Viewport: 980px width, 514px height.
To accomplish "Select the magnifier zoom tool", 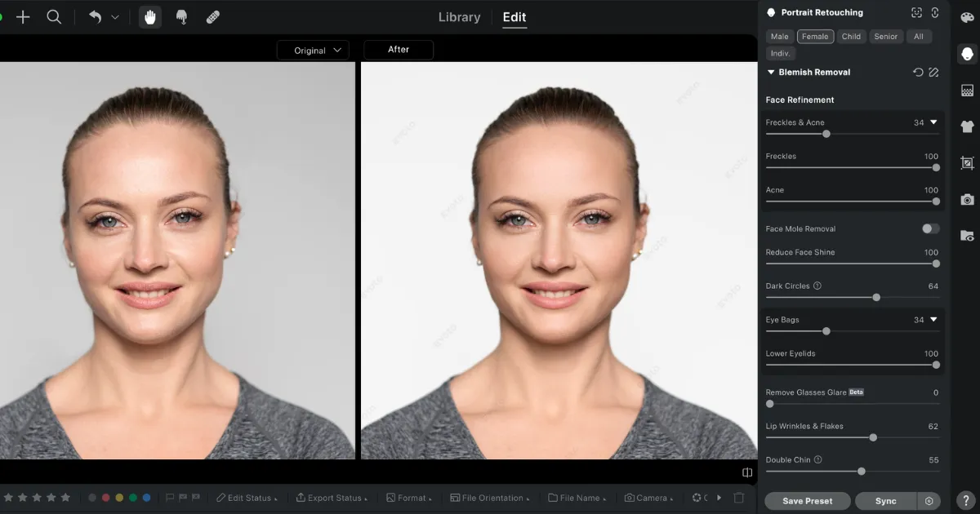I will (x=54, y=16).
